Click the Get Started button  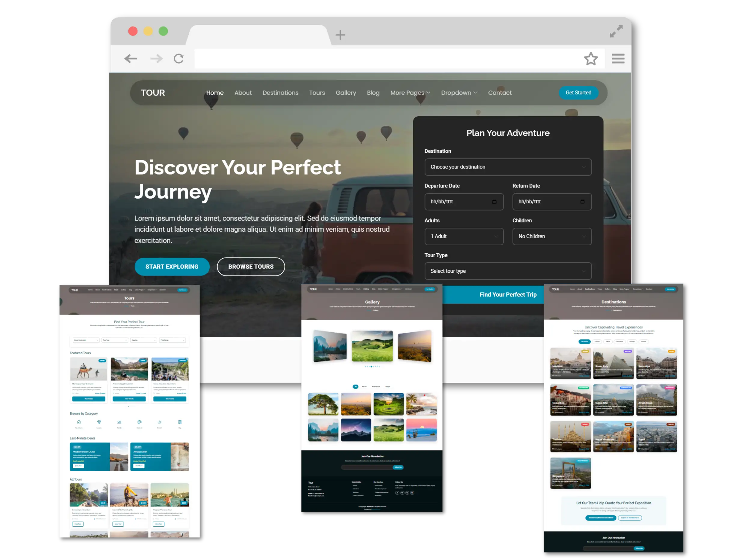point(578,93)
